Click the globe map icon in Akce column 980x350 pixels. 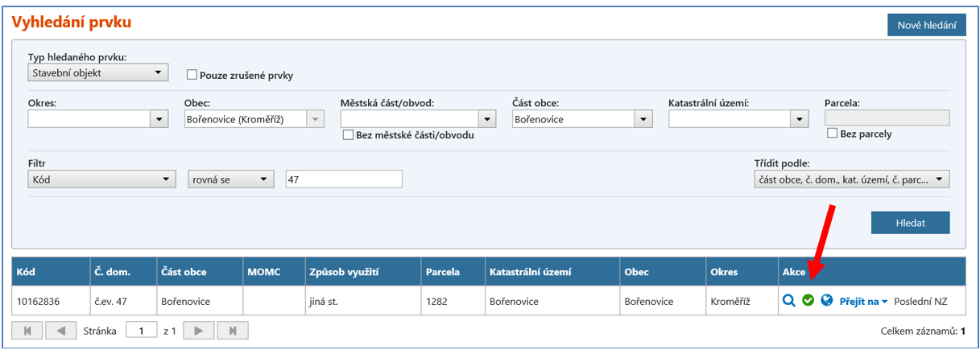pos(826,301)
